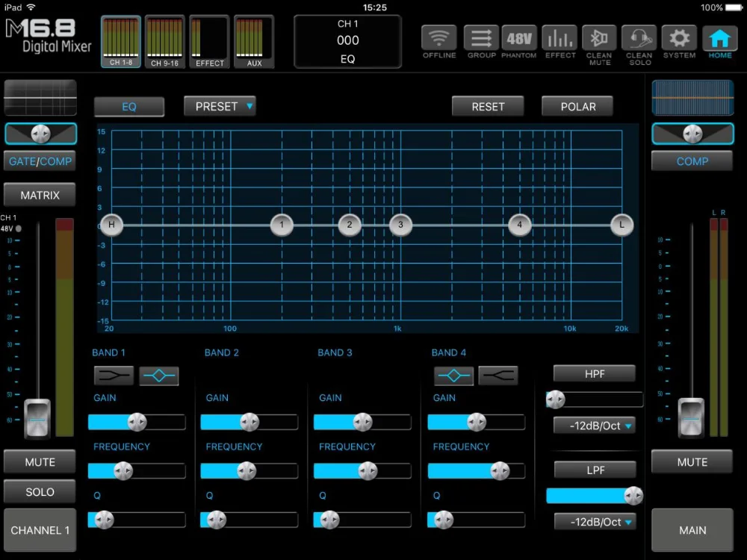The height and width of the screenshot is (560, 747).
Task: Go to HOME screen icon
Action: pos(720,38)
